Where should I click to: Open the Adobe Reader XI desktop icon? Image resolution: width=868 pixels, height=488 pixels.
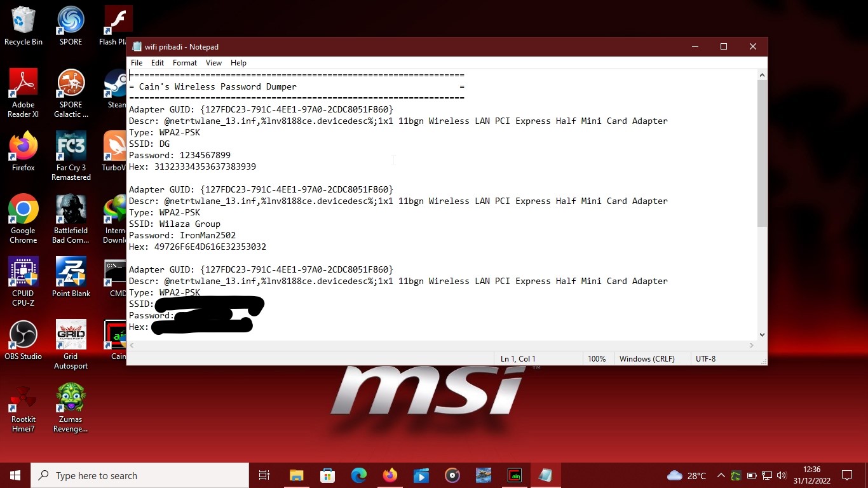coord(24,93)
